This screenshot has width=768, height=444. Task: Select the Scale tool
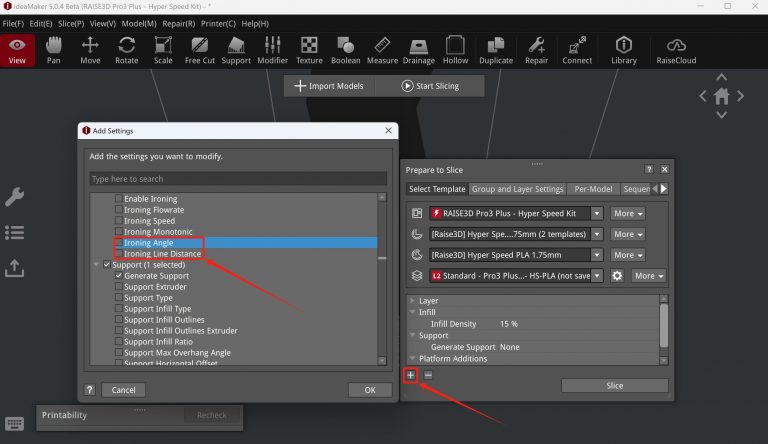coord(163,50)
